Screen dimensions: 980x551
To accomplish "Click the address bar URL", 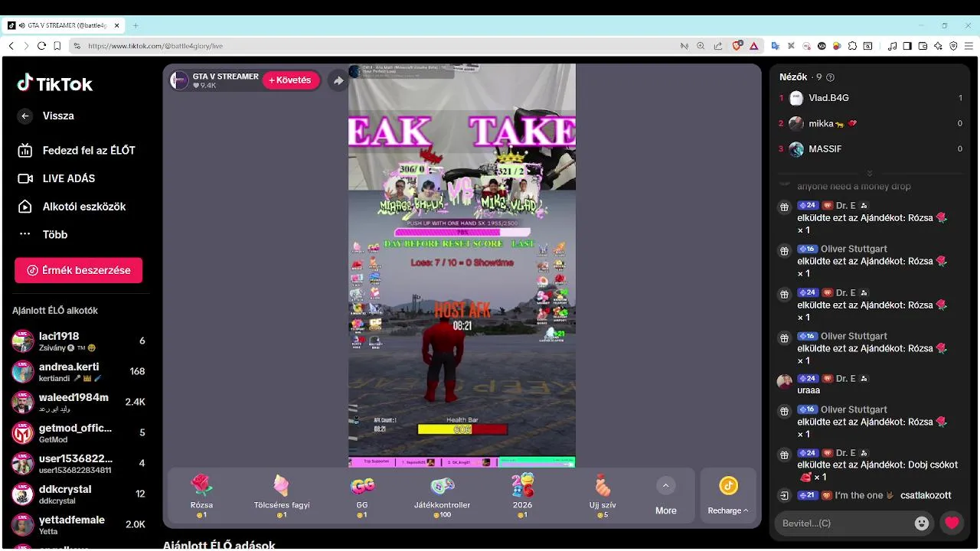I will click(x=155, y=46).
